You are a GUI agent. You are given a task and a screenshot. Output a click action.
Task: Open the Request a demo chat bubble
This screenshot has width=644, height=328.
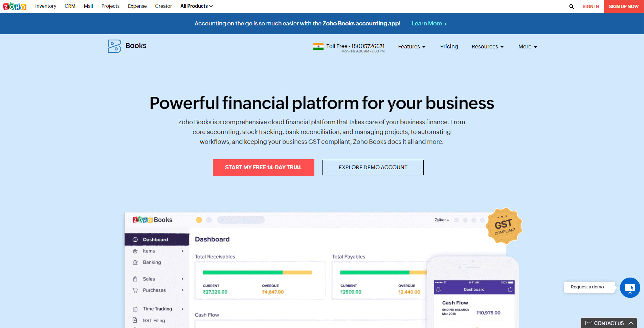click(x=630, y=288)
